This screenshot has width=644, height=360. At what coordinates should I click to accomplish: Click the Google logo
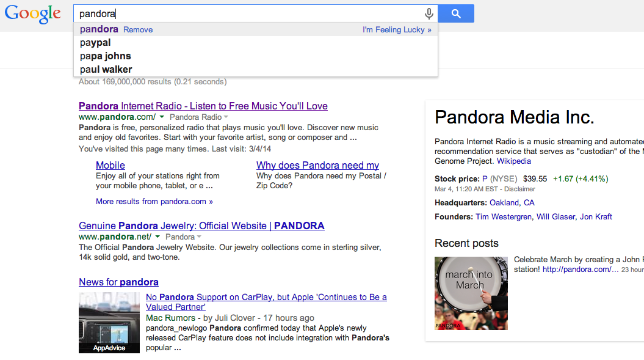tap(33, 14)
